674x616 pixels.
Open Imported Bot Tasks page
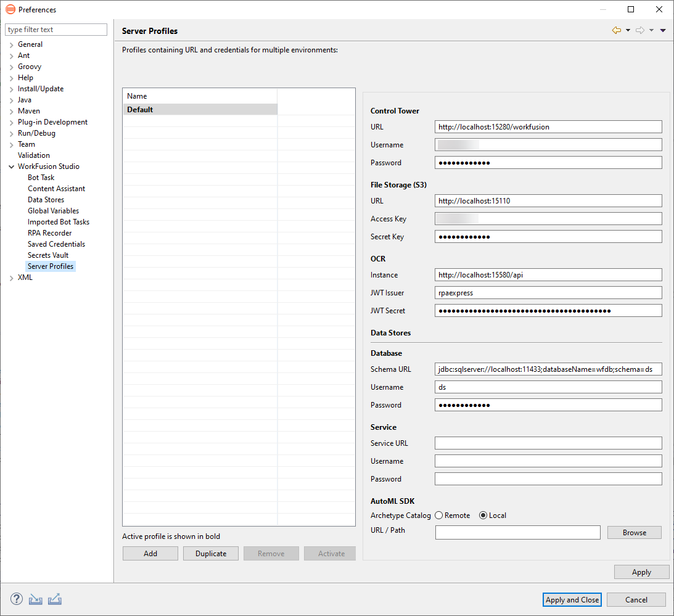tap(59, 222)
